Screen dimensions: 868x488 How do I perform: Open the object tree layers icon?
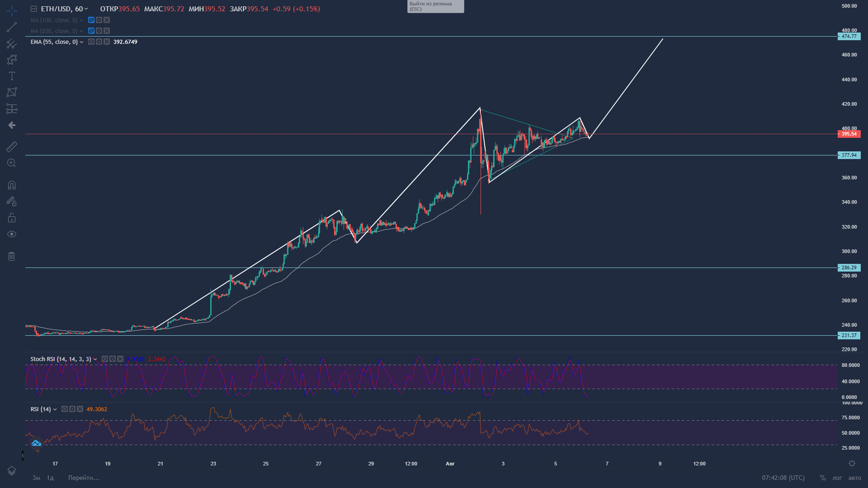(12, 471)
